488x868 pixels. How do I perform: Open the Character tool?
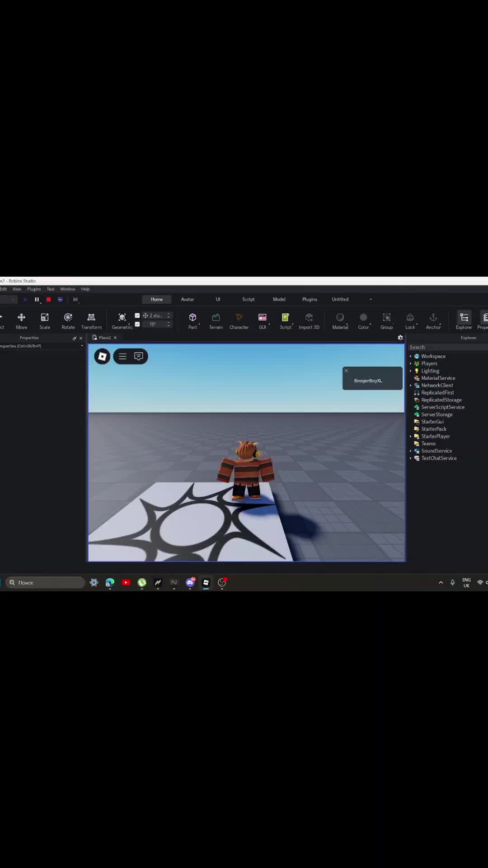(x=239, y=321)
